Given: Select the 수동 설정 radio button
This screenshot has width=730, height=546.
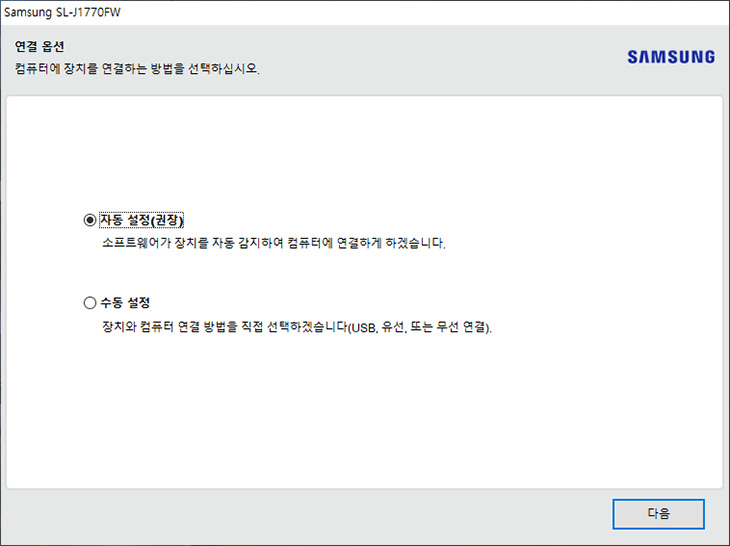Looking at the screenshot, I should coord(90,303).
